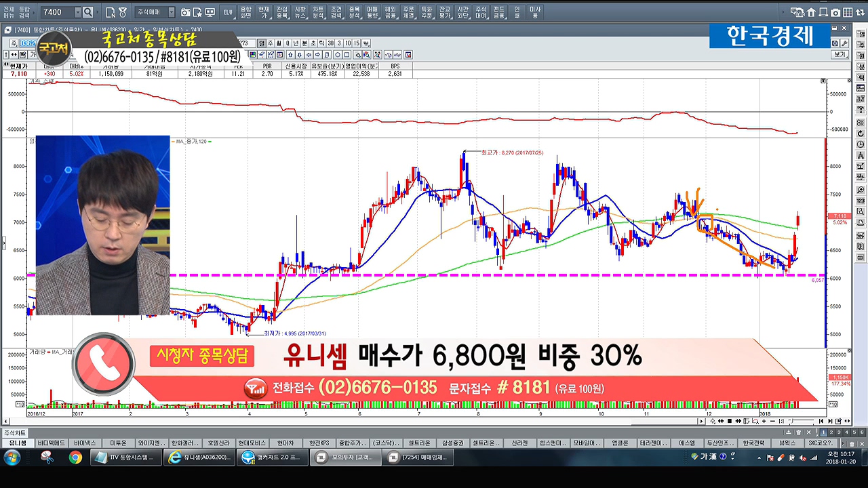The height and width of the screenshot is (488, 868).
Task: Click the 관심종목 toolbar button
Action: pyautogui.click(x=282, y=12)
